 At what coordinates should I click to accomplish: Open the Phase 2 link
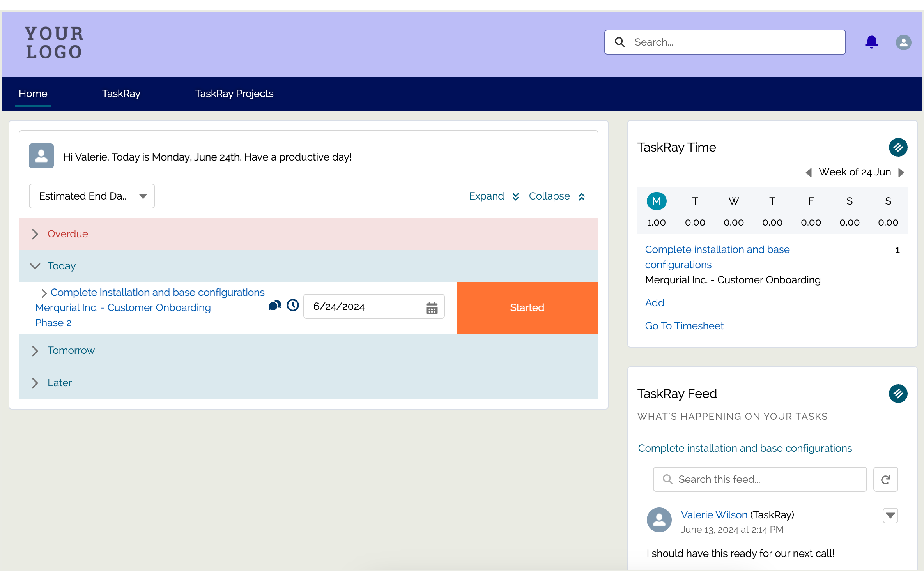[x=53, y=323]
